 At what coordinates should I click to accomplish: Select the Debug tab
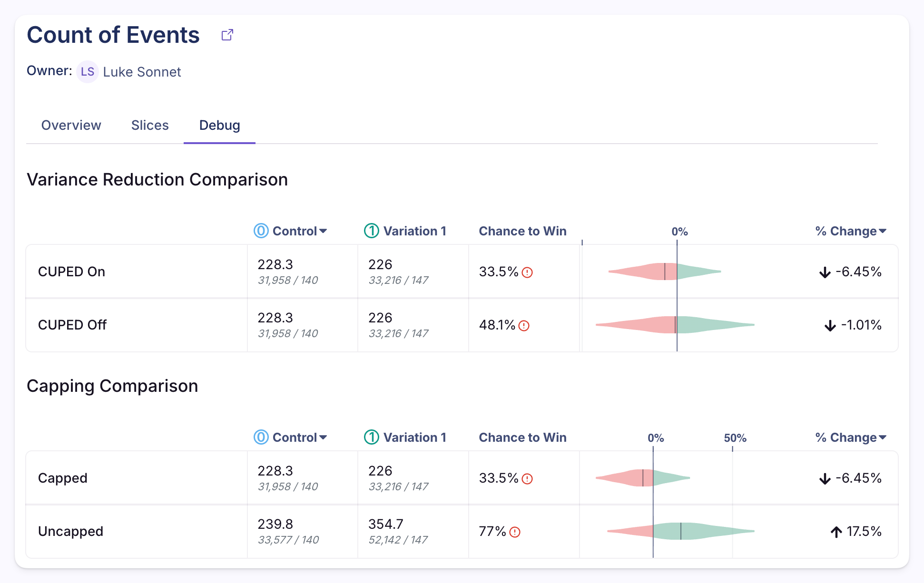[219, 125]
